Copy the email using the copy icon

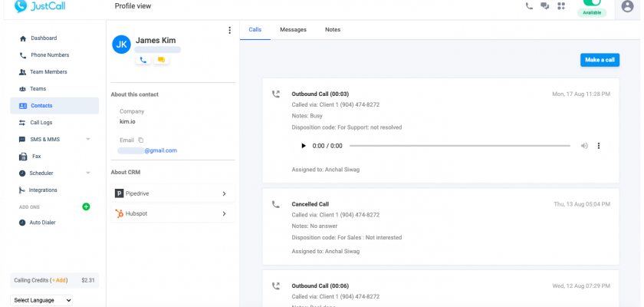[x=141, y=140]
